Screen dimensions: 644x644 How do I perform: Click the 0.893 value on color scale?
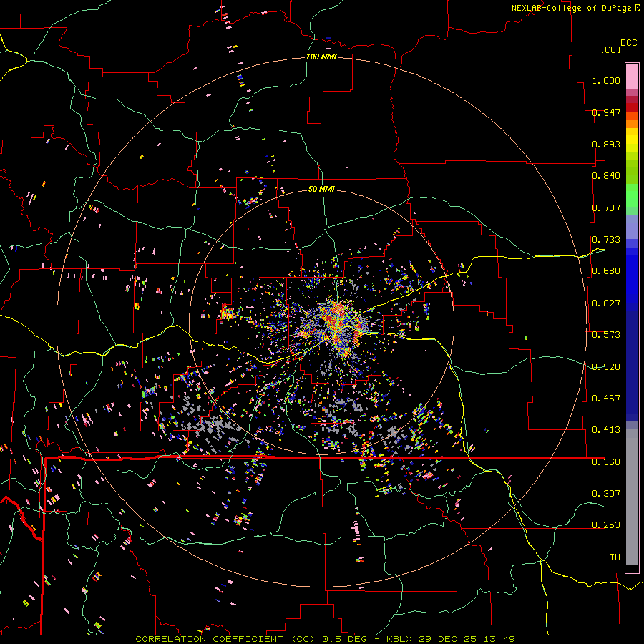click(606, 144)
